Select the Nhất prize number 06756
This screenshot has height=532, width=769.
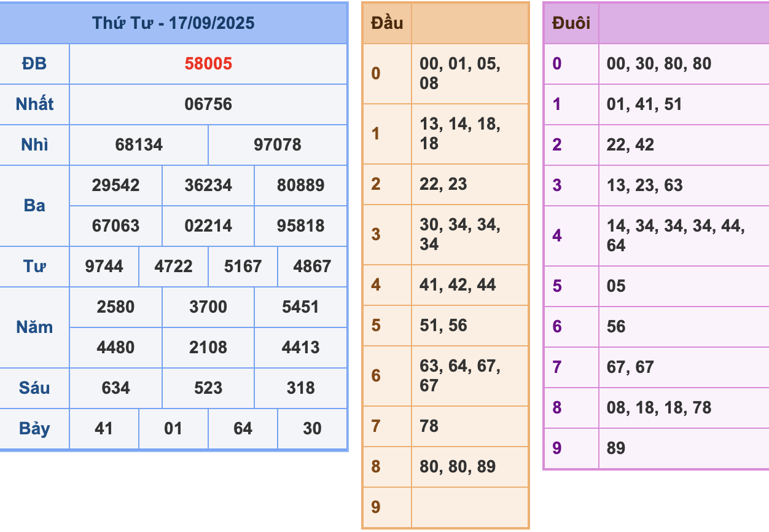pyautogui.click(x=207, y=104)
